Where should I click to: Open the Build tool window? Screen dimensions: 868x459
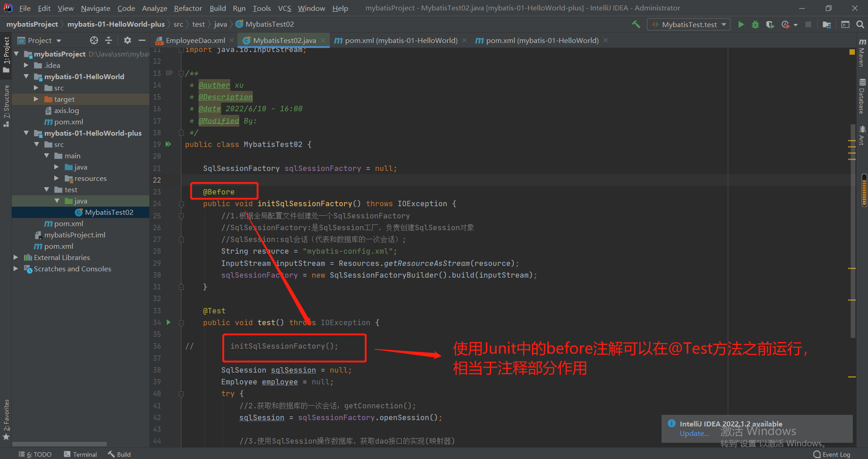pos(119,454)
